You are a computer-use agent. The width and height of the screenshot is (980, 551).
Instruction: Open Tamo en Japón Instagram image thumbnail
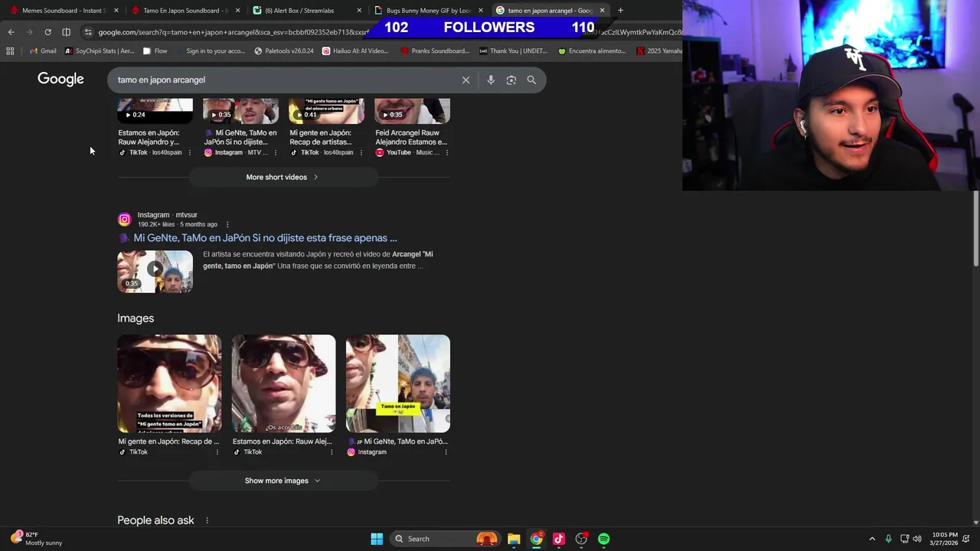398,383
